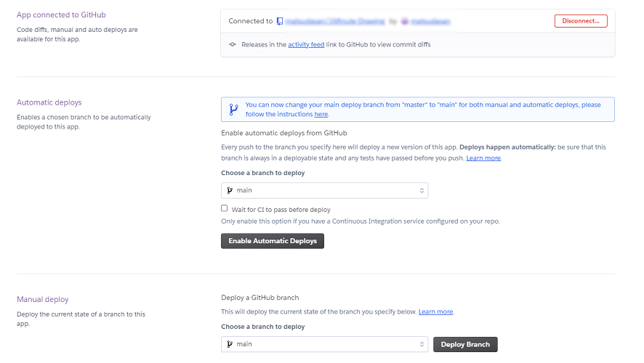
Task: Click branch icon in manual deploy selector
Action: (230, 344)
